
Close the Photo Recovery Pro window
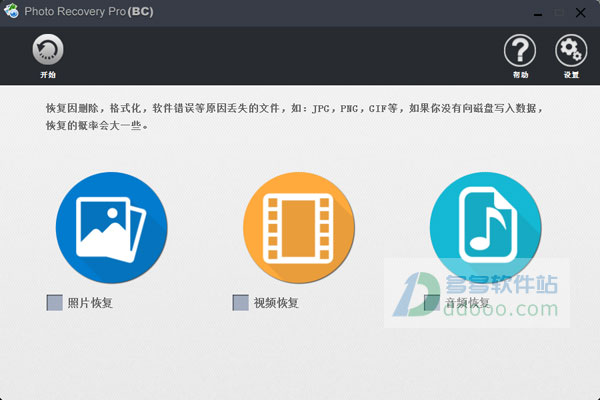click(580, 13)
